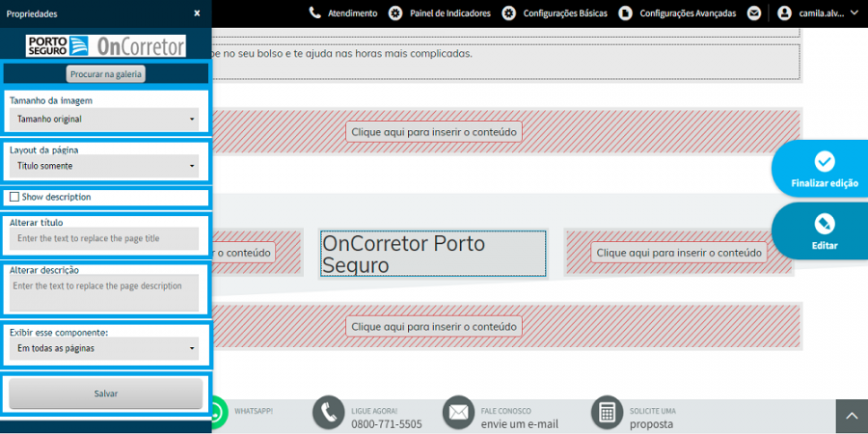Screen dimensions: 868x434
Task: Focus the Alterar descrição text area
Action: (104, 293)
